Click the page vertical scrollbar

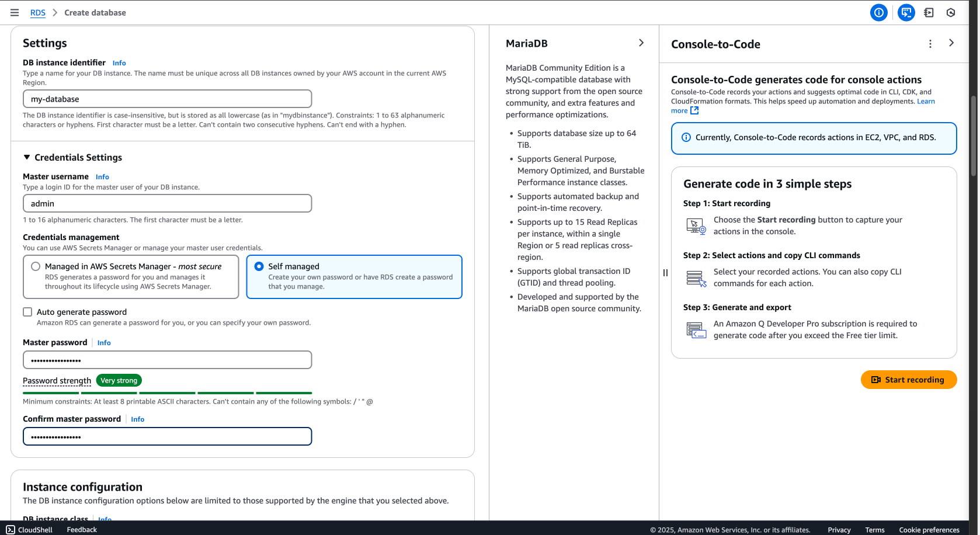pos(974,136)
